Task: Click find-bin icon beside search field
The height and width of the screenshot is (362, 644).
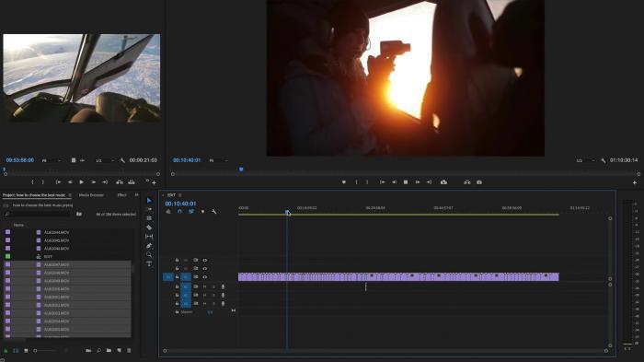Action: click(79, 214)
